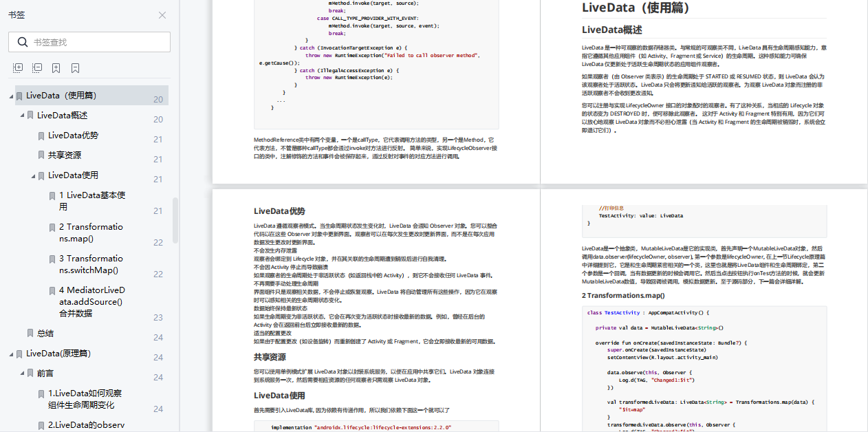Jump to the 前言 bookmark

[x=45, y=374]
